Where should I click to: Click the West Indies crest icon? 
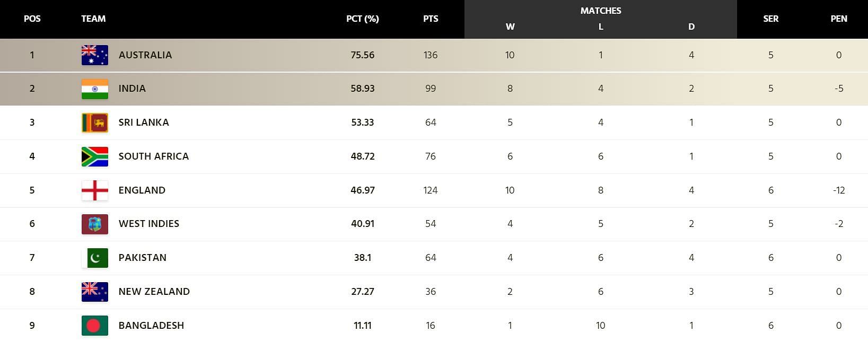[x=95, y=224]
